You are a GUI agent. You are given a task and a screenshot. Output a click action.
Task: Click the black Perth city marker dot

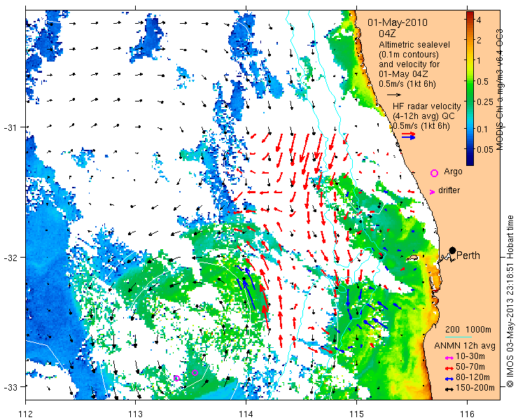tap(453, 251)
